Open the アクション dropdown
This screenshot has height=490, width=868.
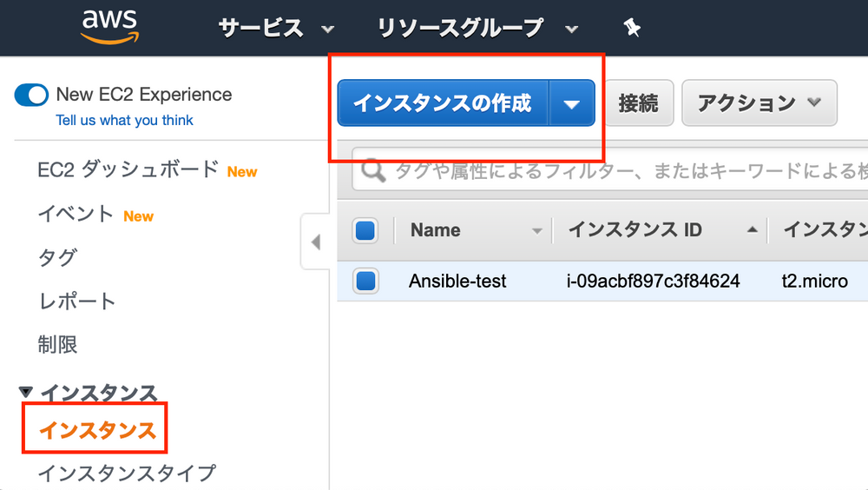759,103
